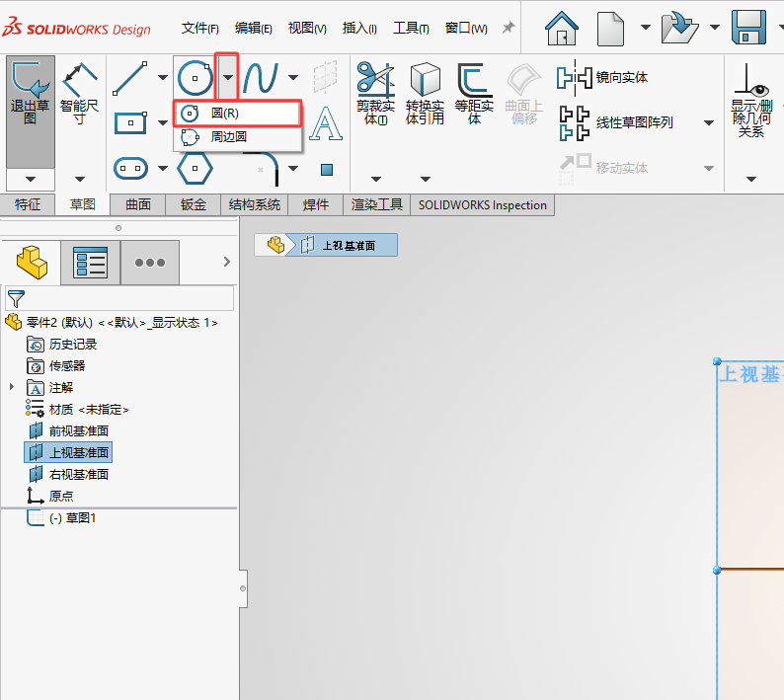Open Linear Sketch Pattern dropdown arrow

pos(709,123)
